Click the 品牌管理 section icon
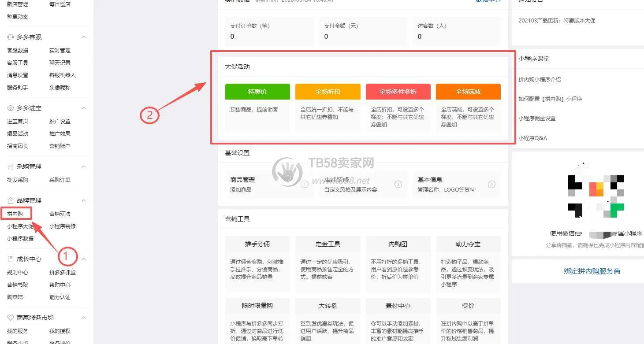The image size is (644, 344). (11, 200)
